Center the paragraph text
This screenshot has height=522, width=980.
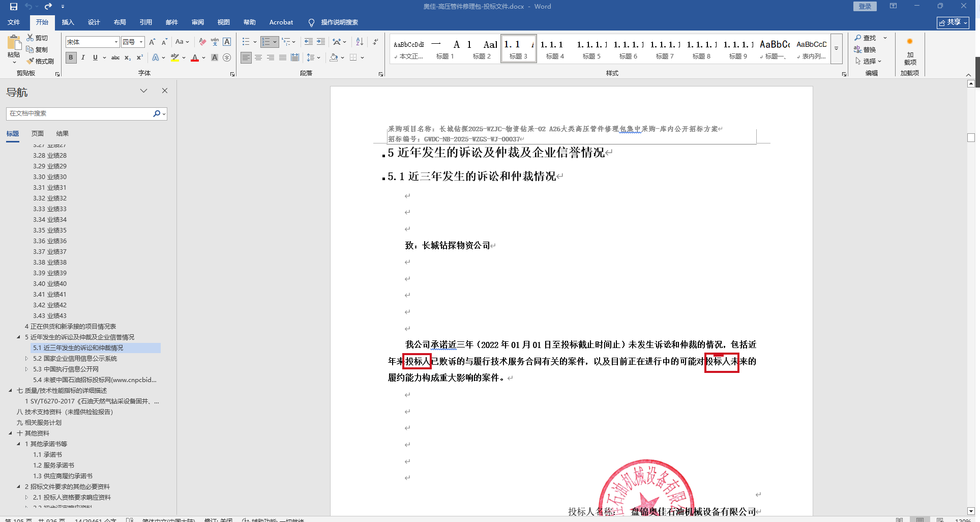click(258, 57)
